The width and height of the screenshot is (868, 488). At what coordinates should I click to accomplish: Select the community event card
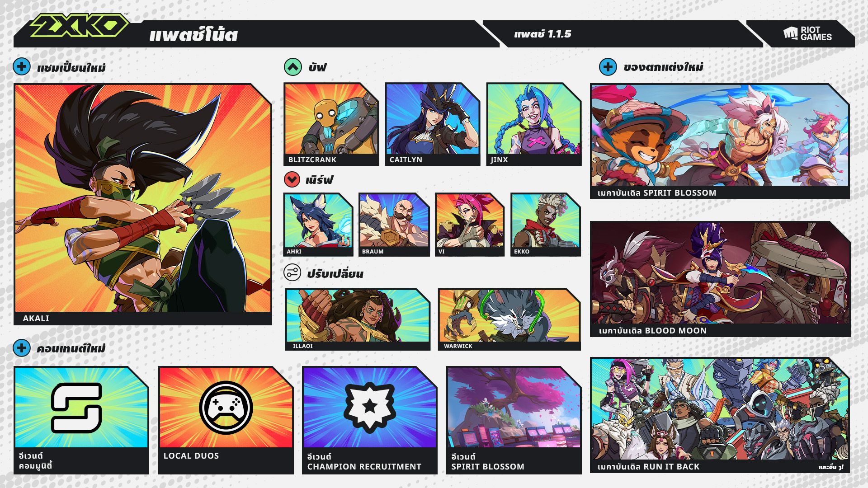81,420
